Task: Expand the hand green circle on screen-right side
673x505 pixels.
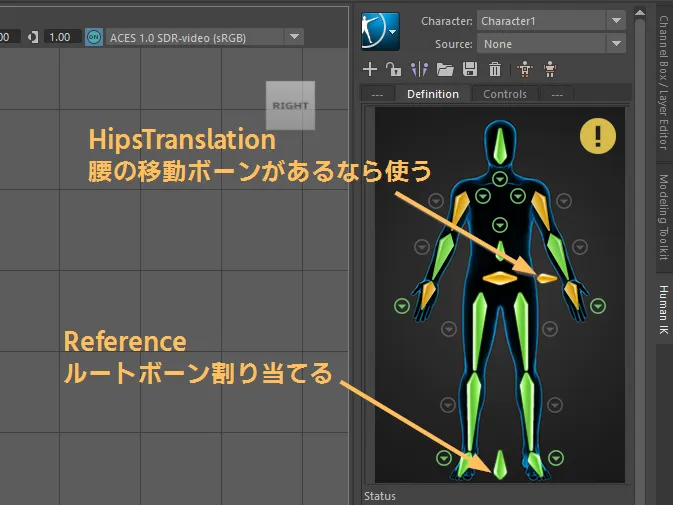Action: coord(598,306)
